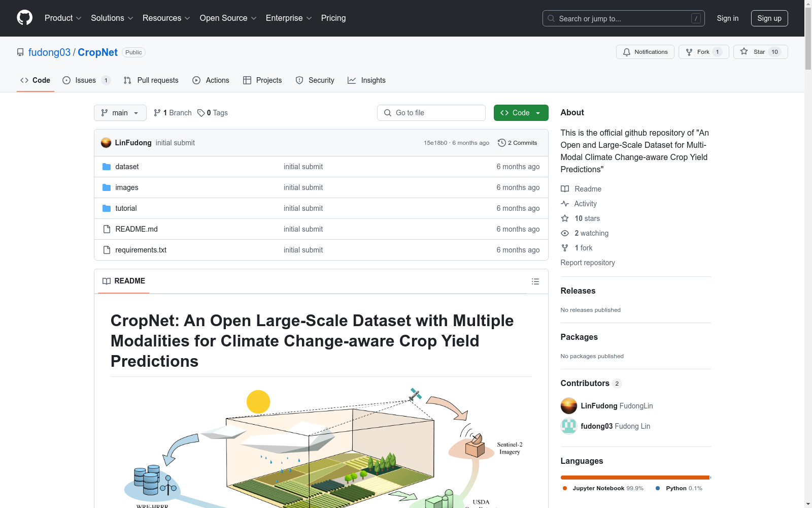Open the Insights tab
Screen dimensions: 812x508
(366, 80)
